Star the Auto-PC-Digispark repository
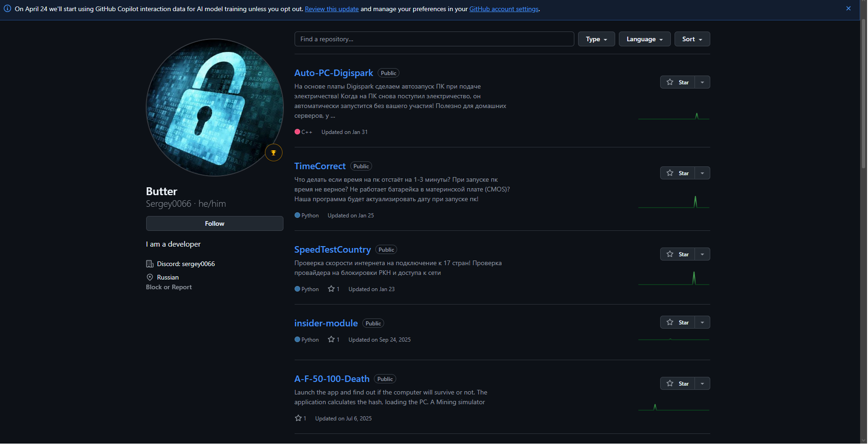 677,82
